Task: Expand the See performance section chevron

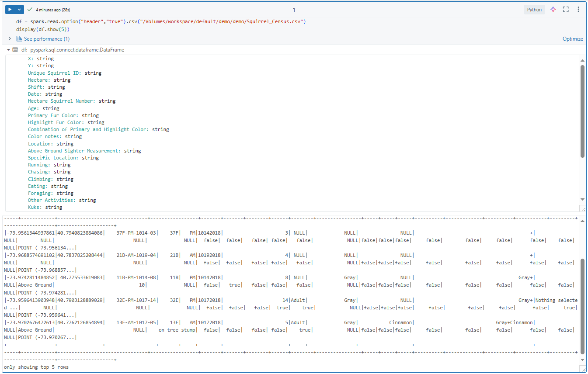Action: click(10, 38)
